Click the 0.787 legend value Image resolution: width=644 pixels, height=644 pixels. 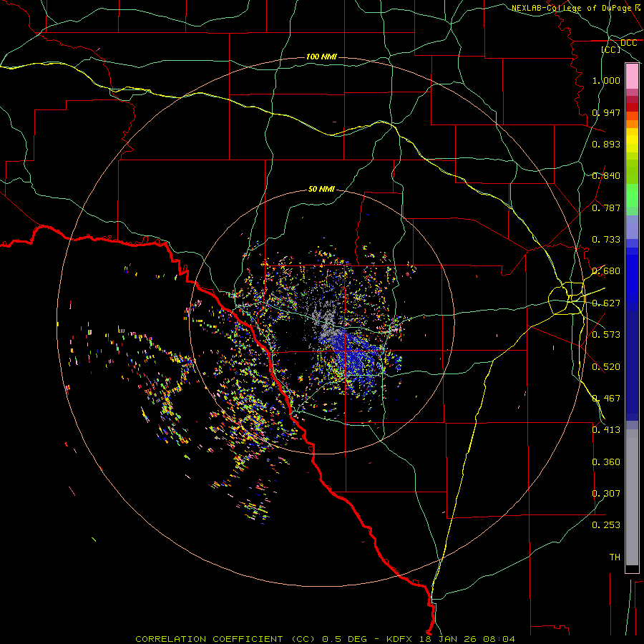(x=606, y=208)
